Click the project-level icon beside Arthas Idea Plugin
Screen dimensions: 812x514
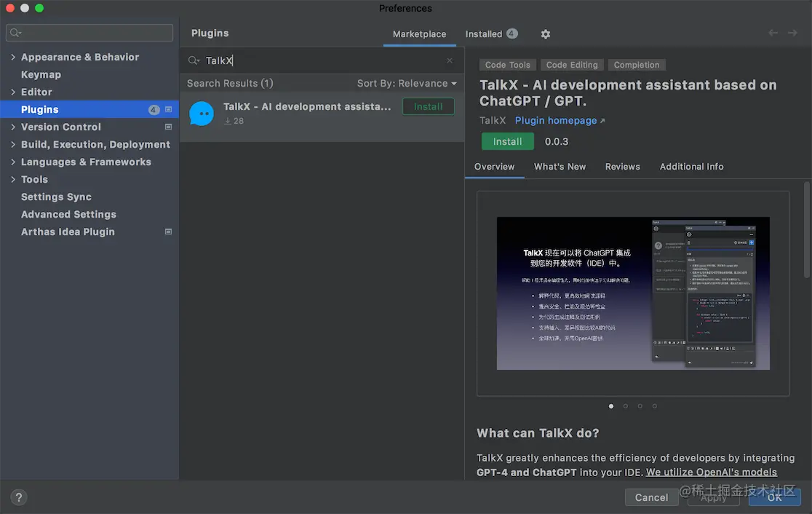tap(168, 232)
